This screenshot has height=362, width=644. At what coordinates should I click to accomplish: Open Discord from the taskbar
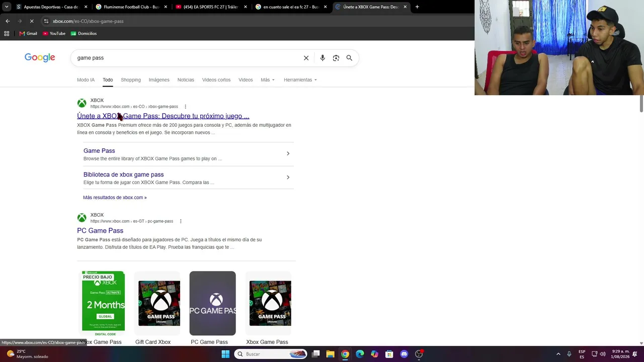[404, 354]
